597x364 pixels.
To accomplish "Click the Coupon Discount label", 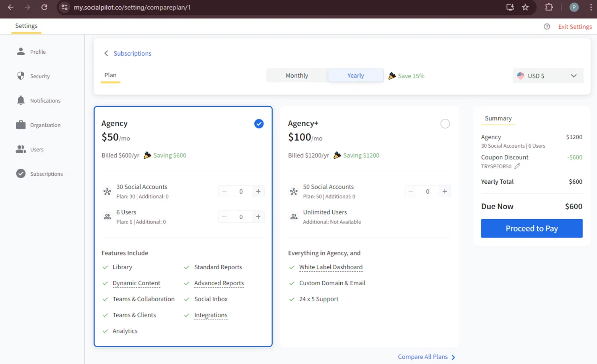I will (x=505, y=157).
